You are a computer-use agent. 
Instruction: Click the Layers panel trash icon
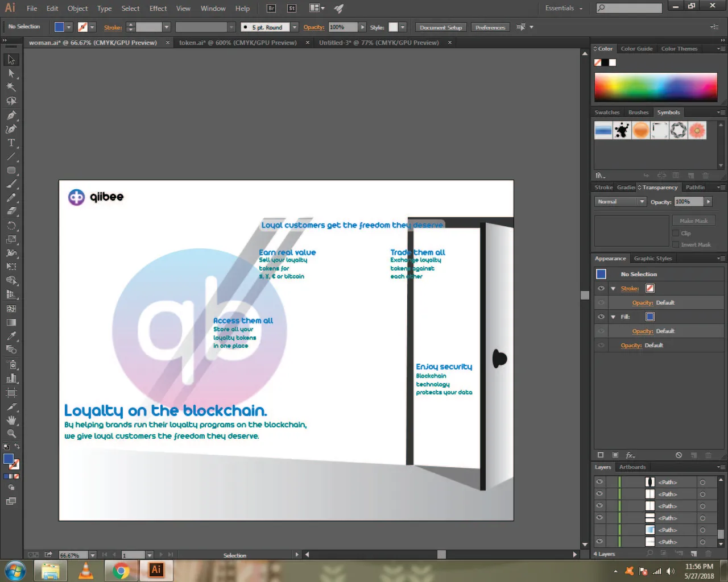pos(708,554)
